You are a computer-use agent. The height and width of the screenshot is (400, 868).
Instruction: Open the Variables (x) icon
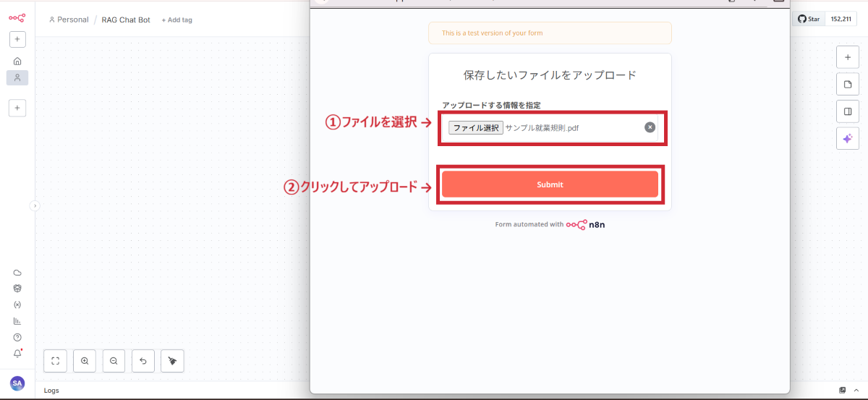(x=17, y=305)
